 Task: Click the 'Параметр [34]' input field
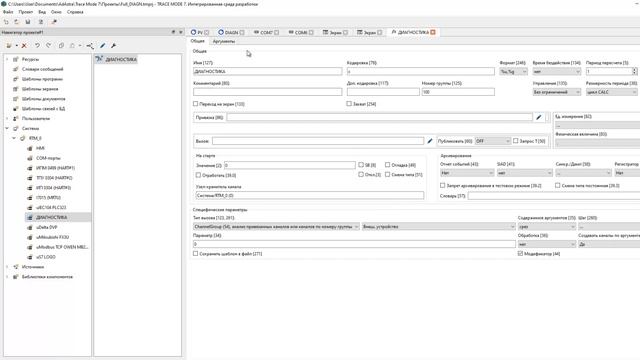click(354, 244)
